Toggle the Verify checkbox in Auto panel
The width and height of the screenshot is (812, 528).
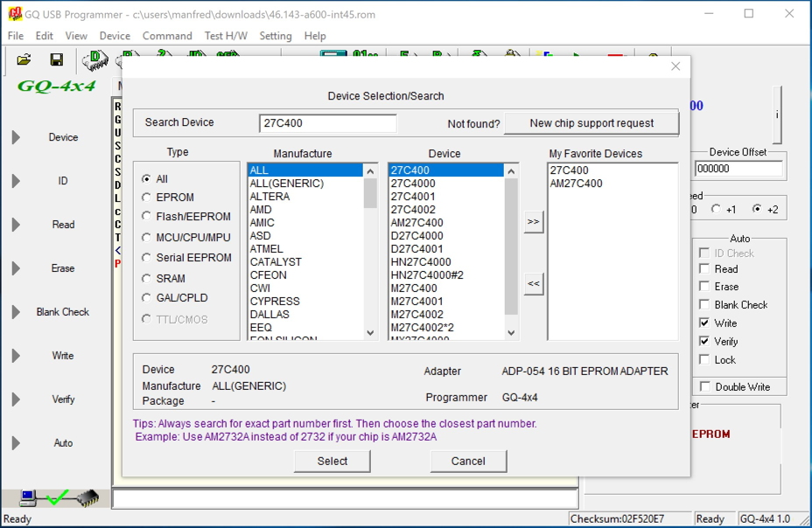[x=704, y=342]
